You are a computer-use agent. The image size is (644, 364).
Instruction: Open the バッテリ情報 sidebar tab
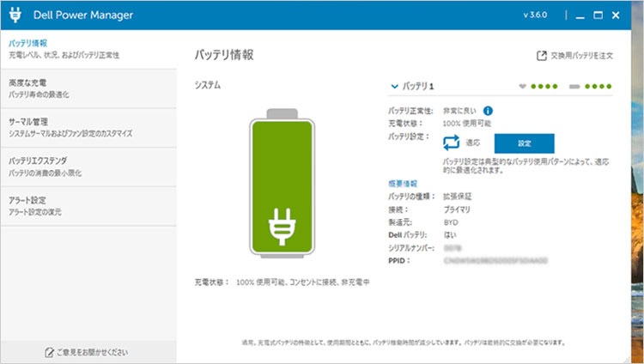pos(88,49)
